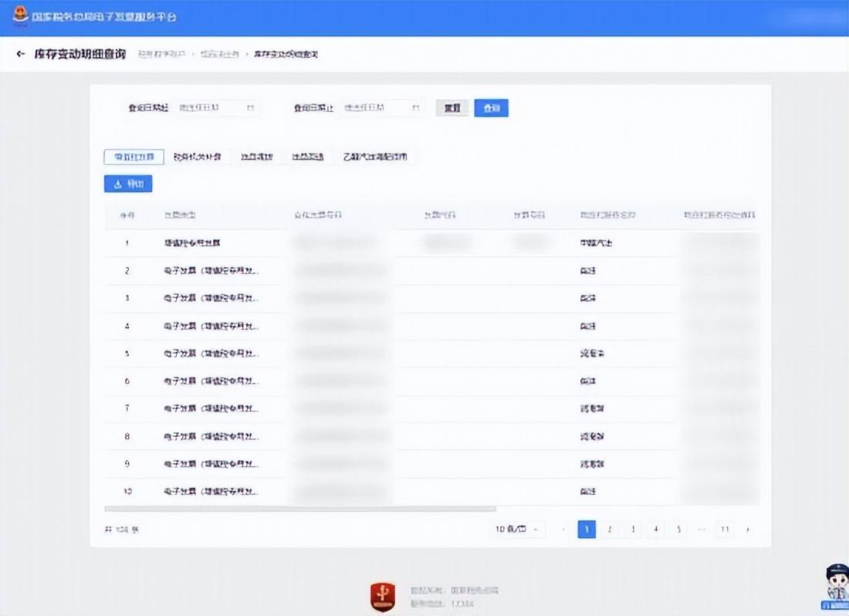849x616 pixels.
Task: Click the blue 导出 export button
Action: [x=128, y=184]
